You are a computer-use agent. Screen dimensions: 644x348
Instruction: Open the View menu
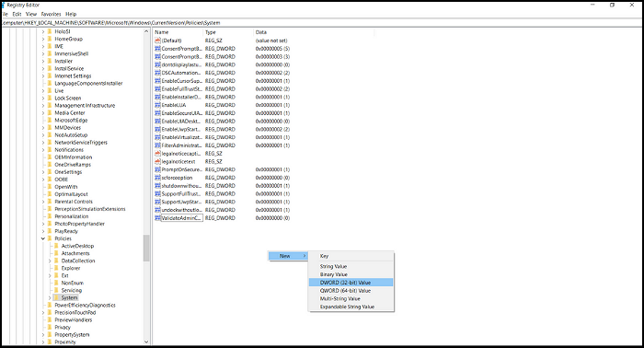click(31, 14)
